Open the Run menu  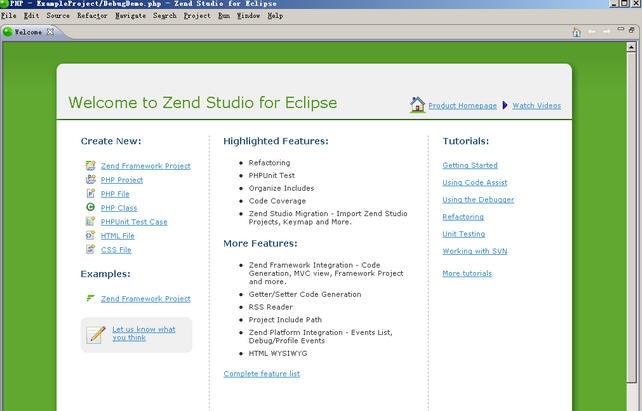(224, 16)
